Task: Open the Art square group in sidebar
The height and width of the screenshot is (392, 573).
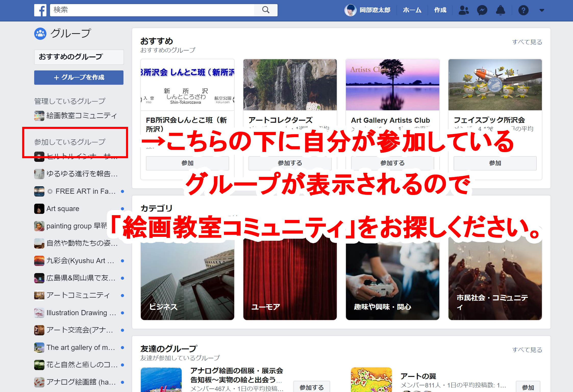Action: coord(63,209)
